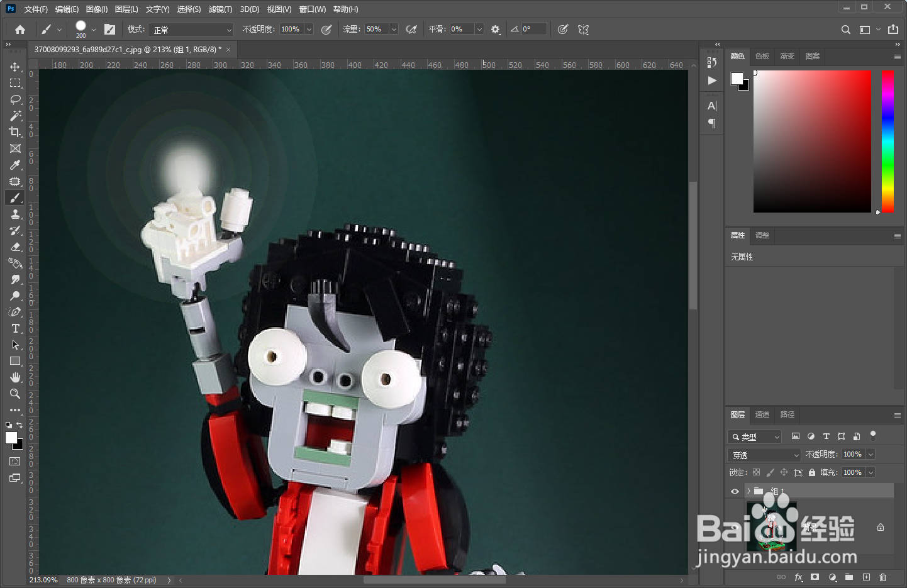Select the Lasso tool
The height and width of the screenshot is (588, 907).
coord(15,99)
